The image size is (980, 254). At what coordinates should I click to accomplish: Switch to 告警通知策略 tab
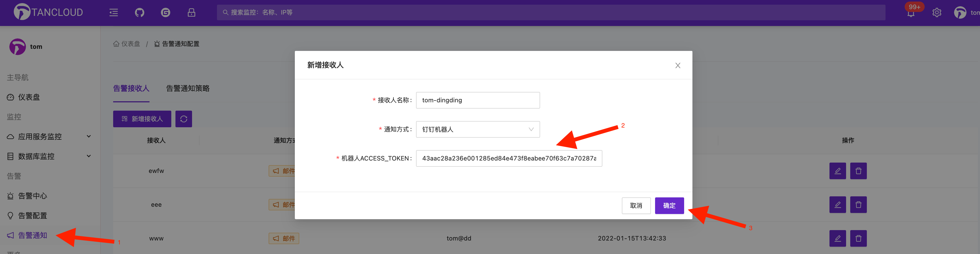click(x=188, y=88)
